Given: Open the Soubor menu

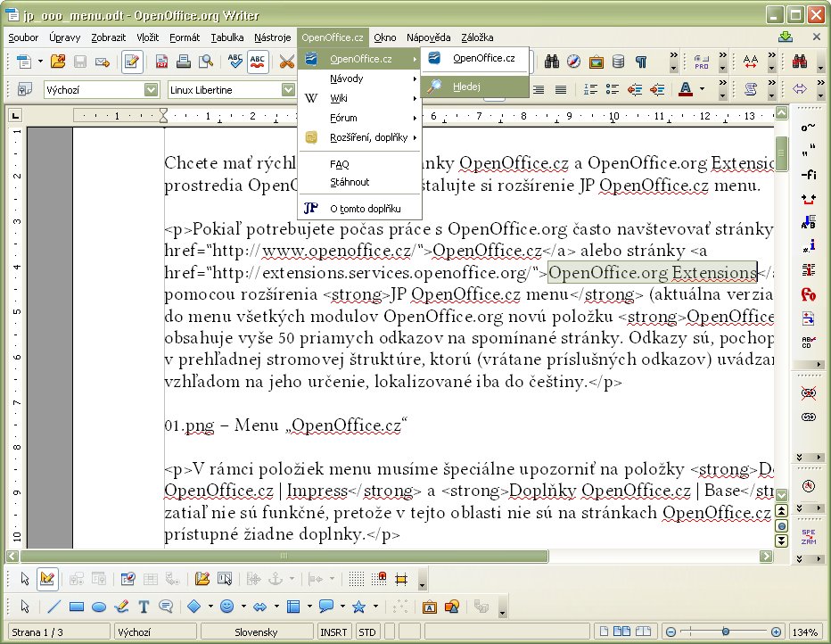Looking at the screenshot, I should click(x=23, y=37).
